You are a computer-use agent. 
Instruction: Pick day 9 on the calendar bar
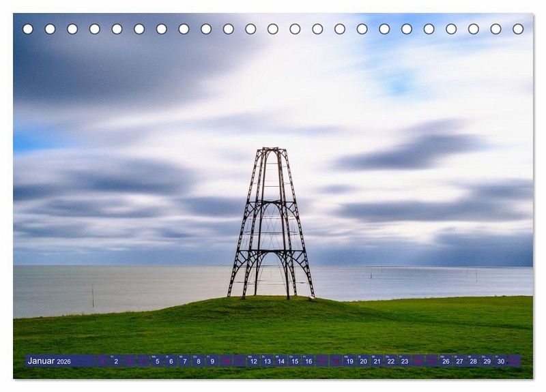click(212, 361)
